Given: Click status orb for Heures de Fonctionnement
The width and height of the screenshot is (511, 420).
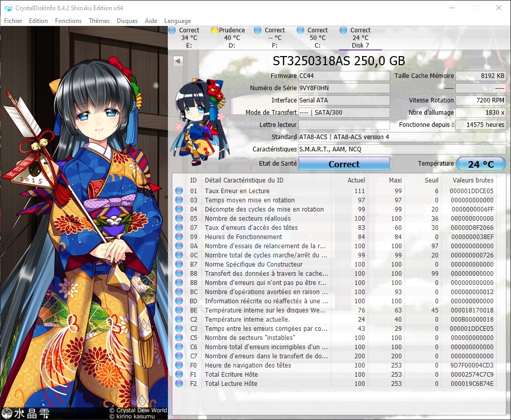Looking at the screenshot, I should point(179,237).
